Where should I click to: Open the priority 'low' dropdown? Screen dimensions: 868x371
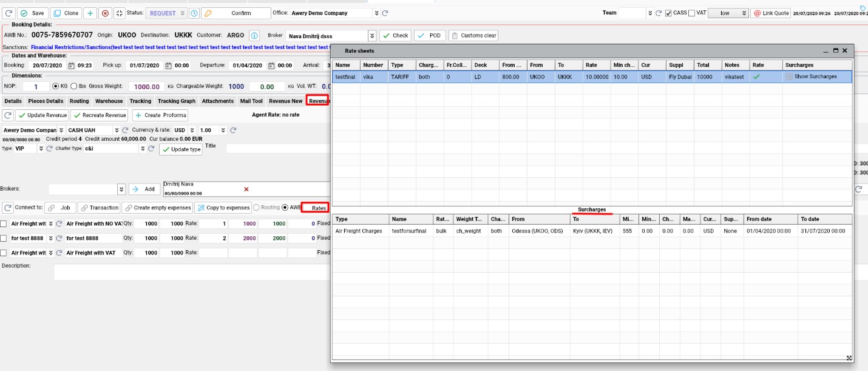pos(744,13)
